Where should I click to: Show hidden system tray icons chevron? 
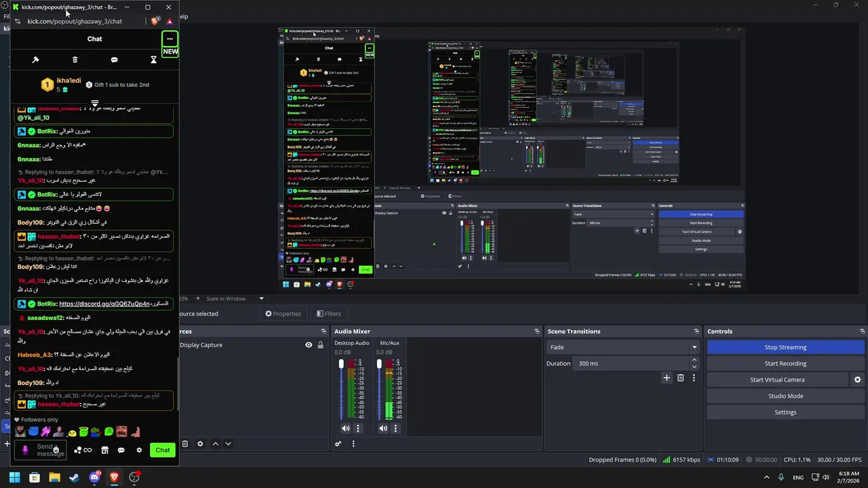point(766,477)
